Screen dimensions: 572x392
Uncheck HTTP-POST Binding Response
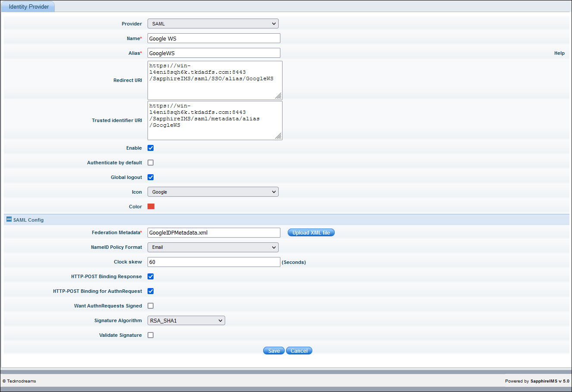[150, 276]
